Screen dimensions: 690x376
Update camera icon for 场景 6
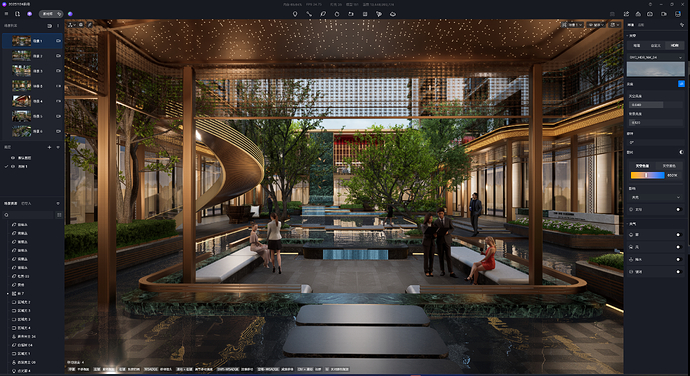(x=58, y=131)
